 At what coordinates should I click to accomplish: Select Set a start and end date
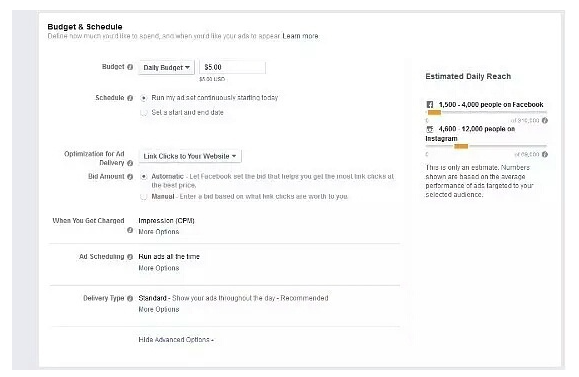(144, 113)
